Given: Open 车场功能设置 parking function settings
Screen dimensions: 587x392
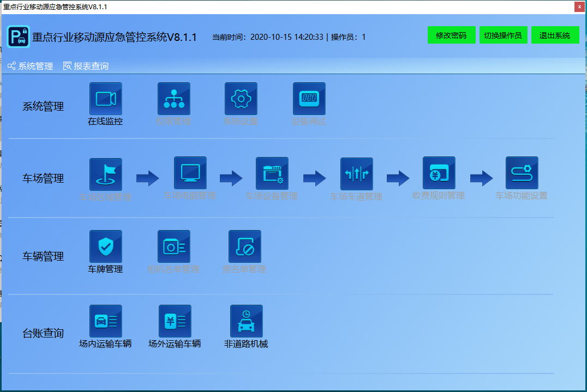Looking at the screenshot, I should (x=521, y=174).
